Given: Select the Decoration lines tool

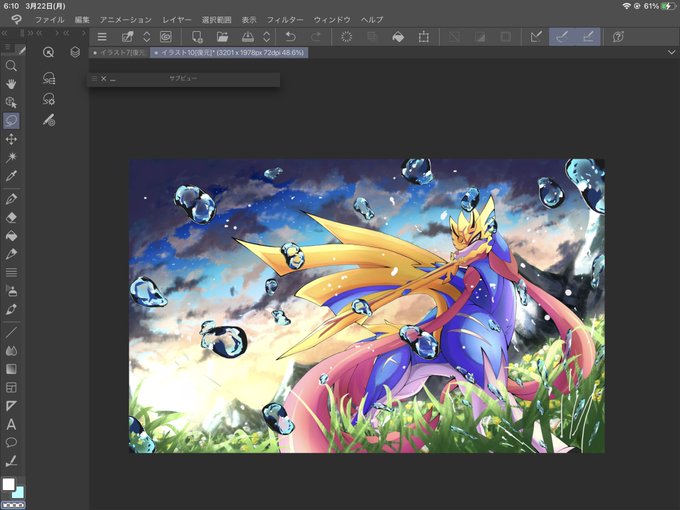Looking at the screenshot, I should 11,272.
